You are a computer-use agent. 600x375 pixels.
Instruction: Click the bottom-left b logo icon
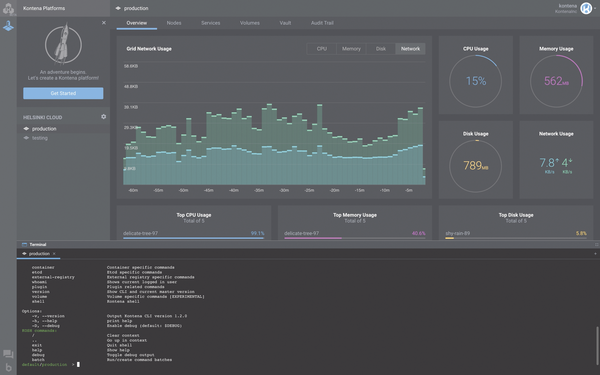coord(8,368)
